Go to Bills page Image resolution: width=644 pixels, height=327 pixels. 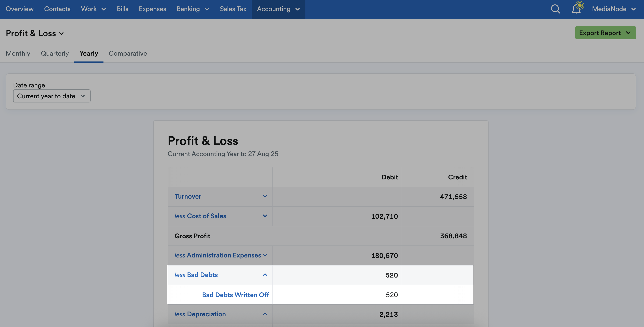pos(122,9)
